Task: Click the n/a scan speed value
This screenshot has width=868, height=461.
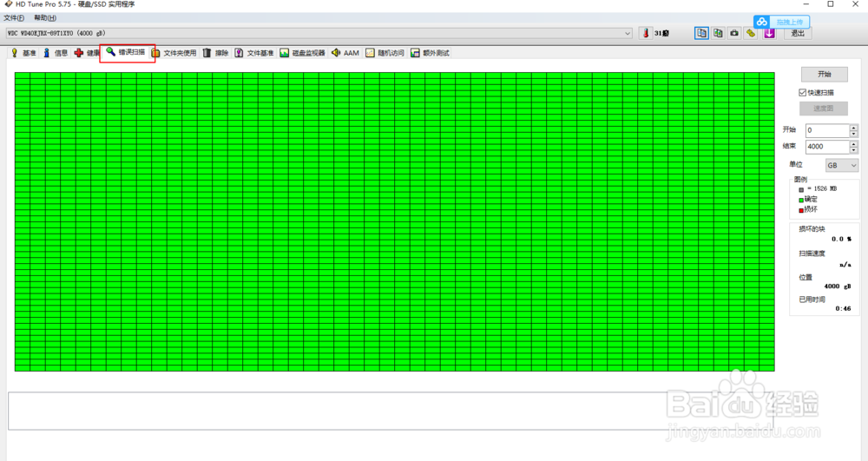Action: tap(845, 265)
